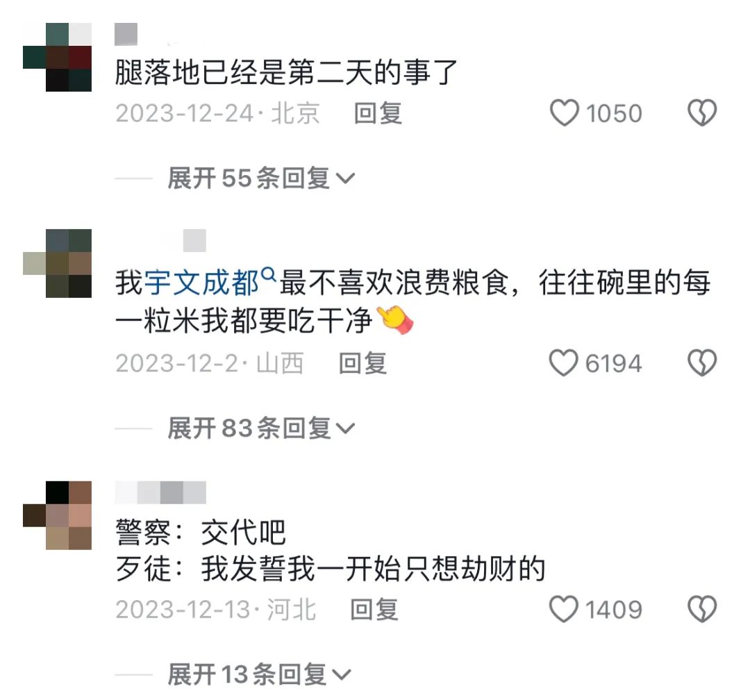The image size is (750, 700).
Task: Expand 83 replies under second comment
Action: pyautogui.click(x=260, y=428)
